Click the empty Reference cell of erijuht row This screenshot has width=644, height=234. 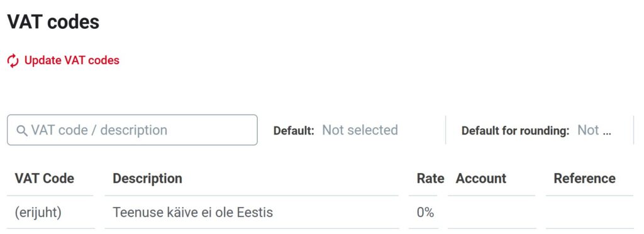pos(589,212)
